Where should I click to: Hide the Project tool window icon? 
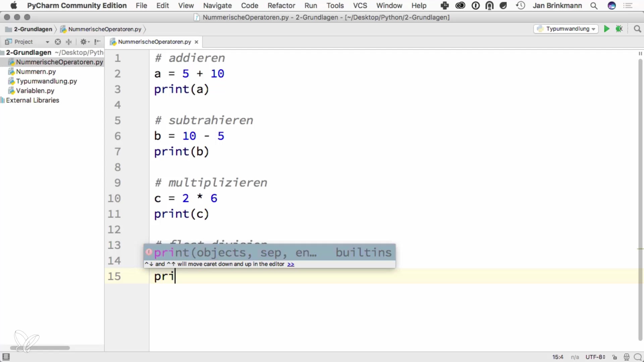click(x=97, y=42)
